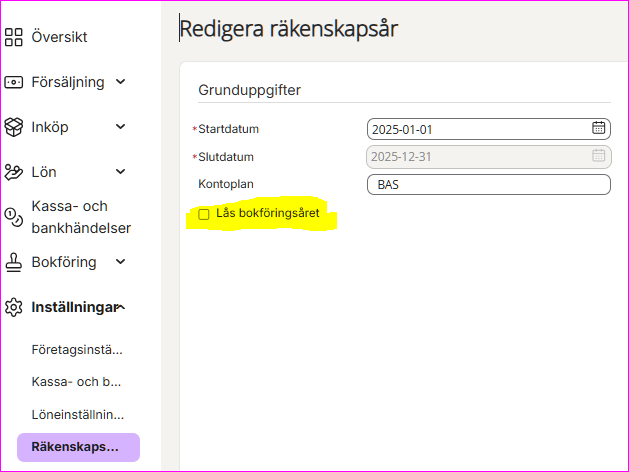
Task: Select the Löneinställningar submenu item
Action: pos(78,414)
